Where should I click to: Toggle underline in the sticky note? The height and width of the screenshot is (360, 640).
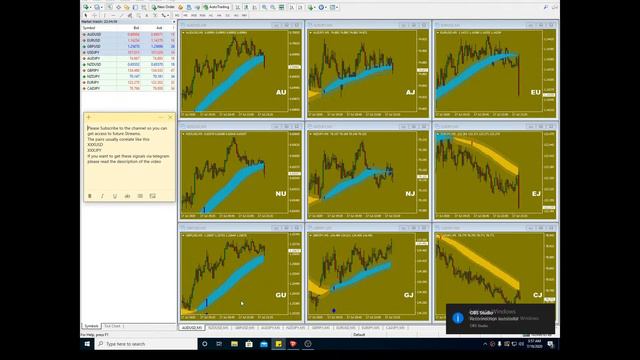(115, 196)
